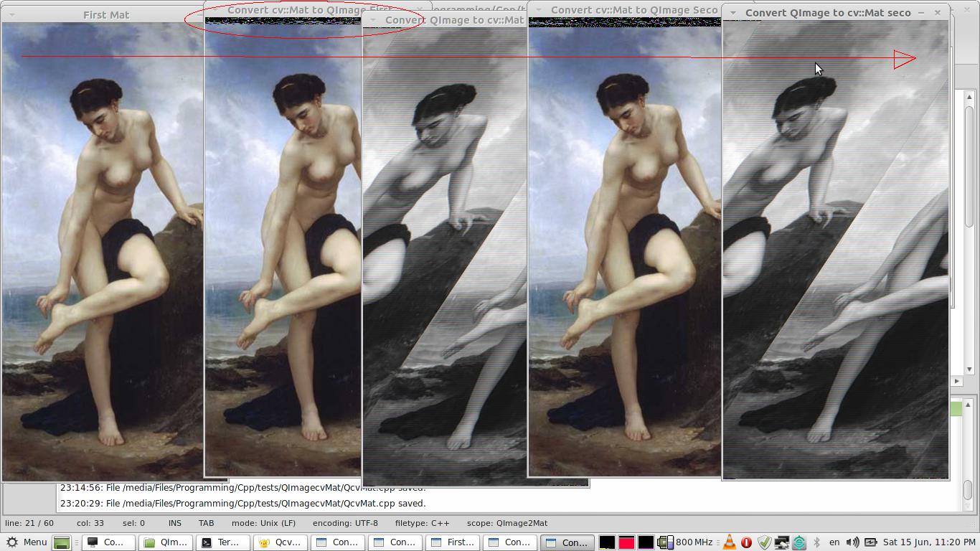Click the Bluetooth tray icon
This screenshot has width=980, height=551.
(816, 542)
